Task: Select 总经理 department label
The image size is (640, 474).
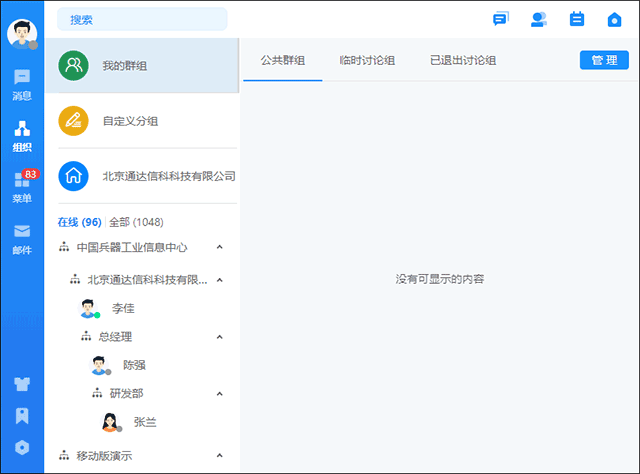Action: (116, 337)
